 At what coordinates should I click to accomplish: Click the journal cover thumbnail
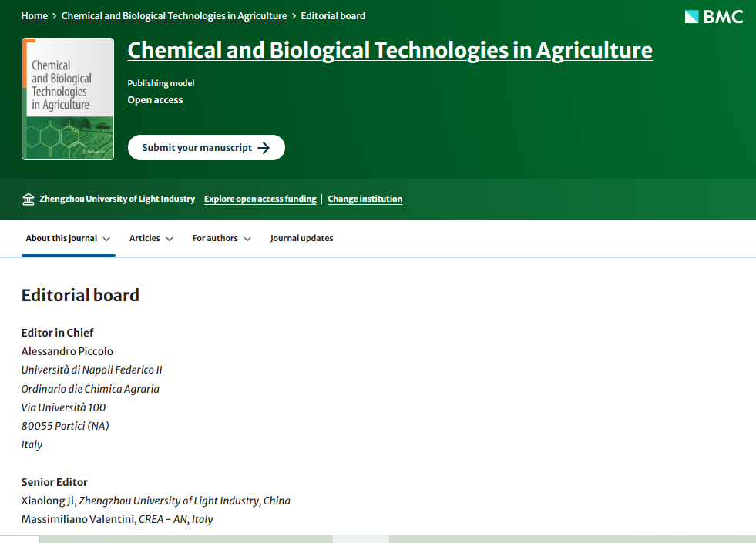point(68,99)
